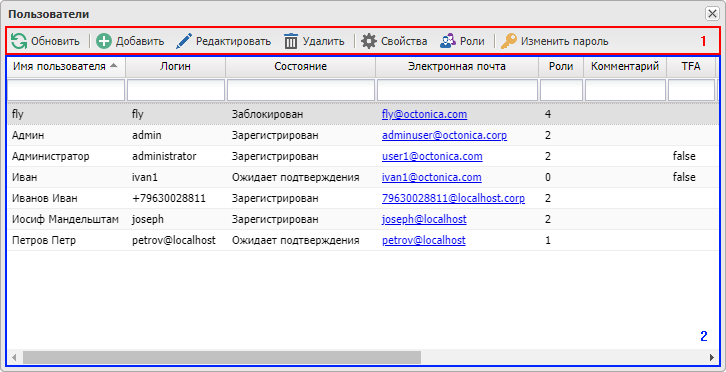Open Свойства via the gear icon
The image size is (726, 372).
369,41
